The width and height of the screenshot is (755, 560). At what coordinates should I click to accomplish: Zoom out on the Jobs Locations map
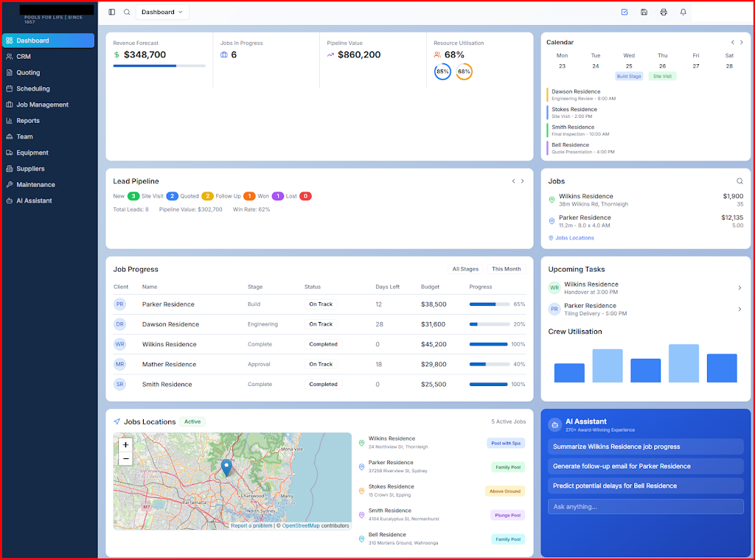(125, 459)
